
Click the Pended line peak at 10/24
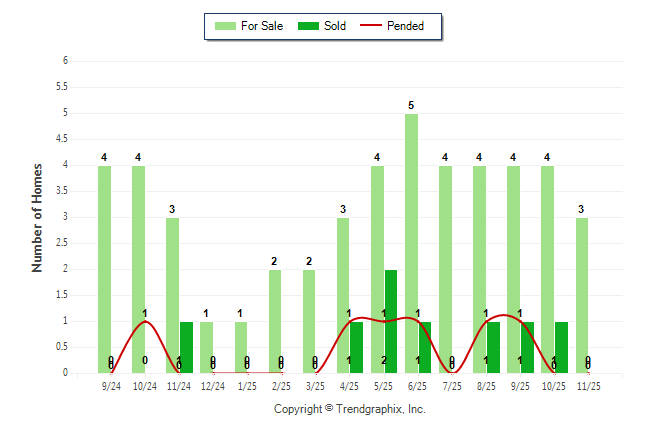(x=145, y=321)
